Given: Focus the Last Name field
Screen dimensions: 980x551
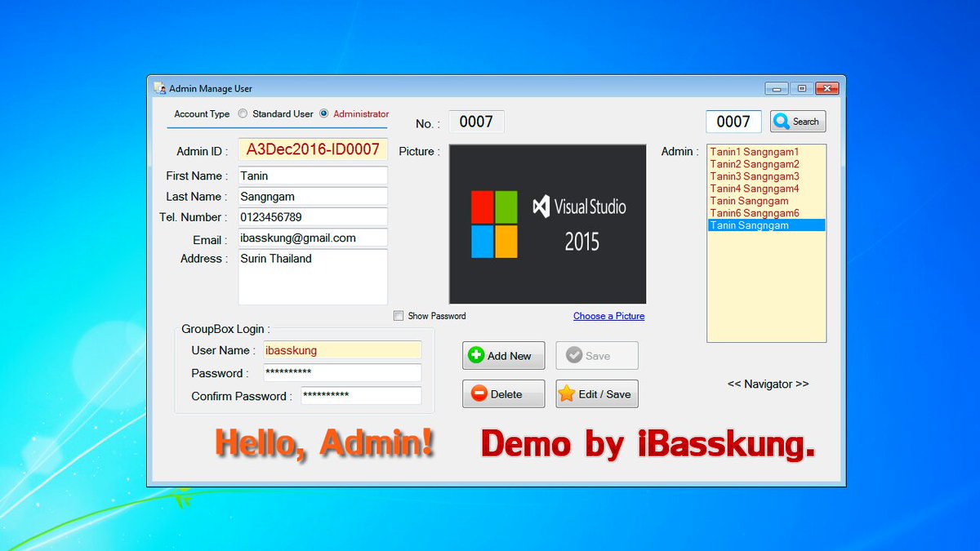Looking at the screenshot, I should point(313,197).
